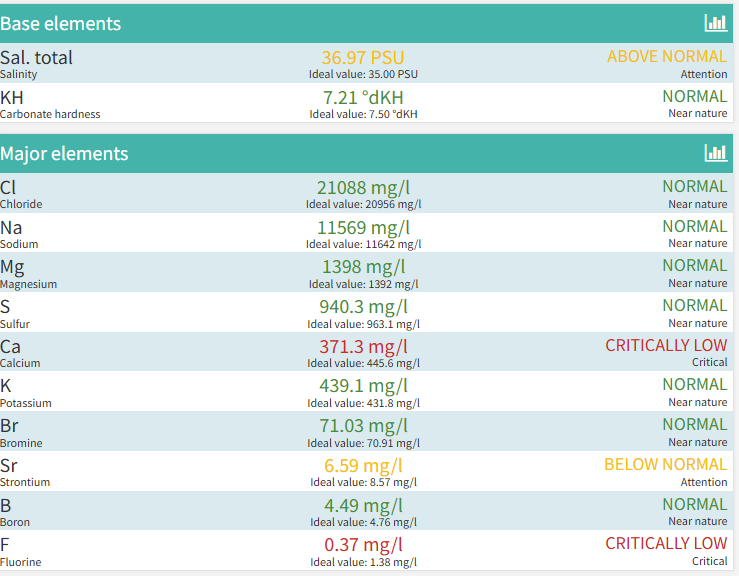Click Ideal value: 4.76 mg/l text
739x576 pixels.
(363, 523)
